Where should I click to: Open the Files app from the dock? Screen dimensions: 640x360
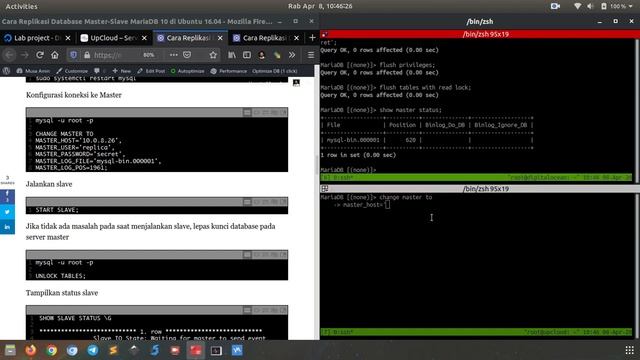(x=10, y=350)
